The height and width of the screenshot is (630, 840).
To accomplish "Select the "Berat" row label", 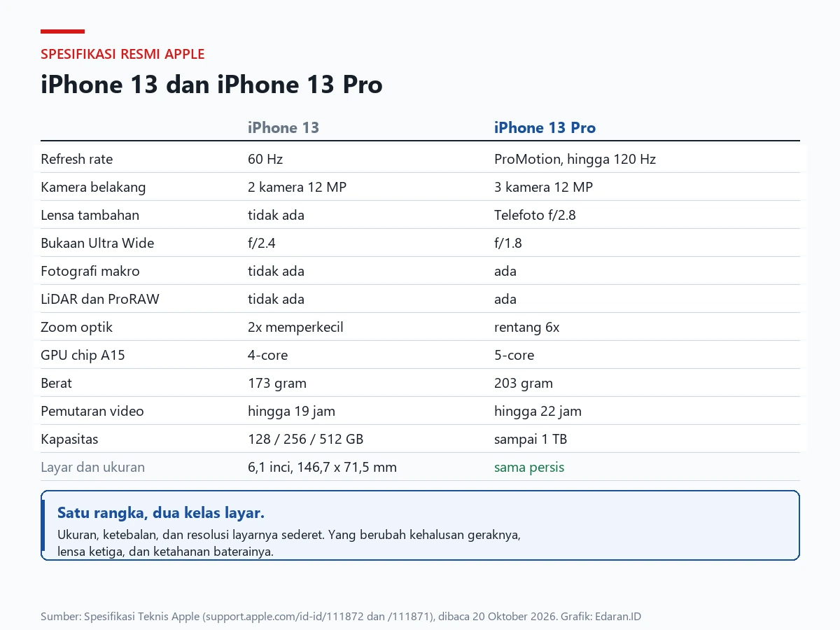I will (56, 383).
